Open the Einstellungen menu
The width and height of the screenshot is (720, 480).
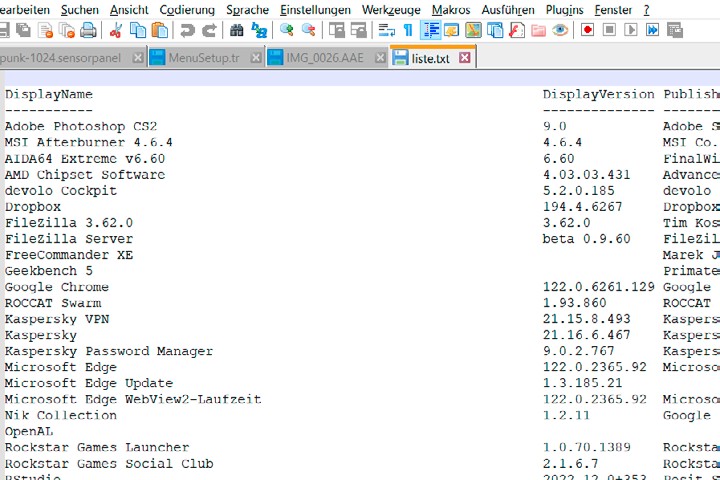[x=315, y=10]
